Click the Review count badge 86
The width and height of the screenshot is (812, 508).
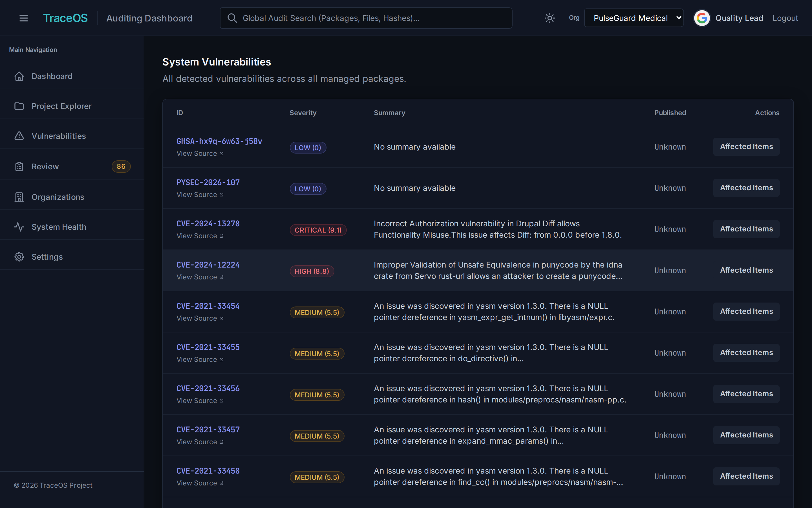(x=121, y=167)
